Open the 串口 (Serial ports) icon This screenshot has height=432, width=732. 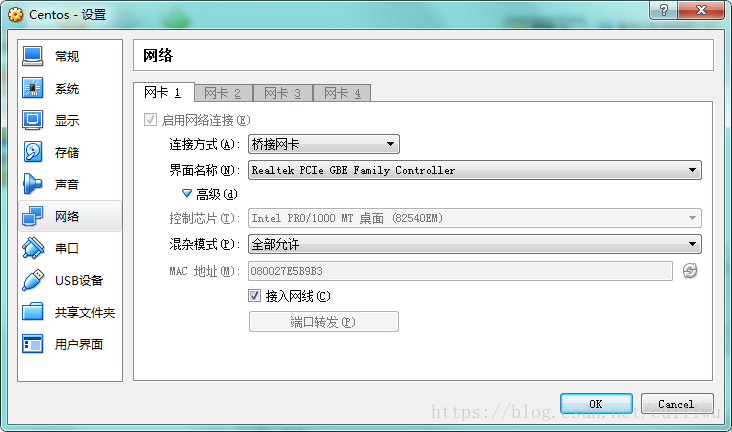click(32, 248)
